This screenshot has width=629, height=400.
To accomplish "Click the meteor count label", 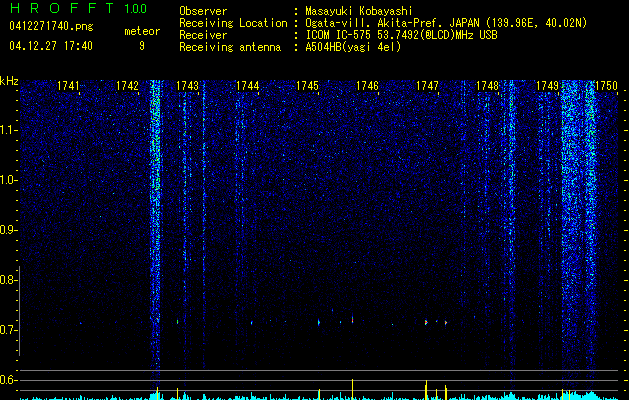I will 142,31.
